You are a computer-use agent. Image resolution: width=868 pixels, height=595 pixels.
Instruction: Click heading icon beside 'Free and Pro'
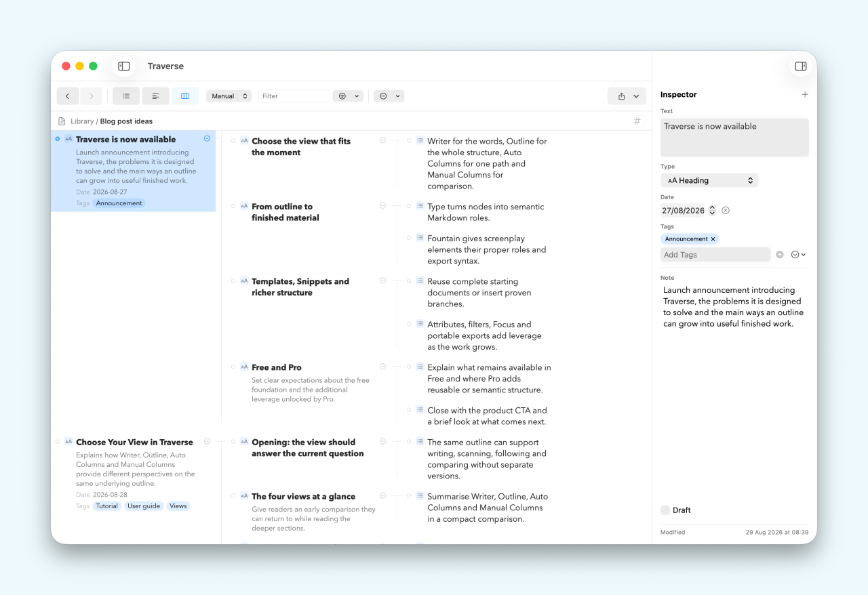click(x=244, y=367)
